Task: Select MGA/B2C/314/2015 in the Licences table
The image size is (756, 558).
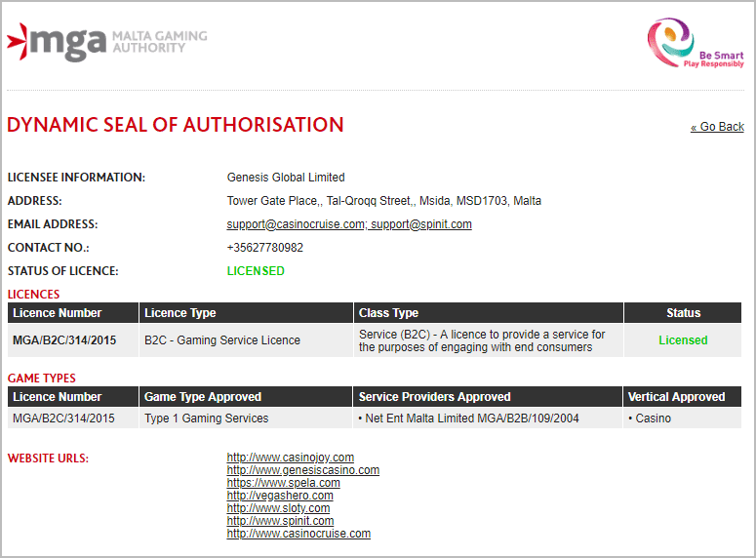Action: tap(64, 340)
